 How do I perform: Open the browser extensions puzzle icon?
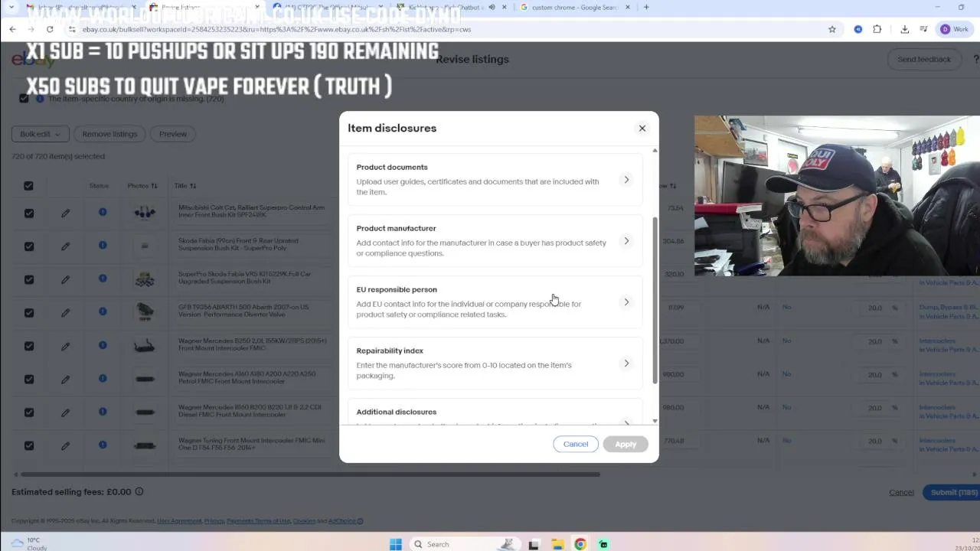[877, 29]
